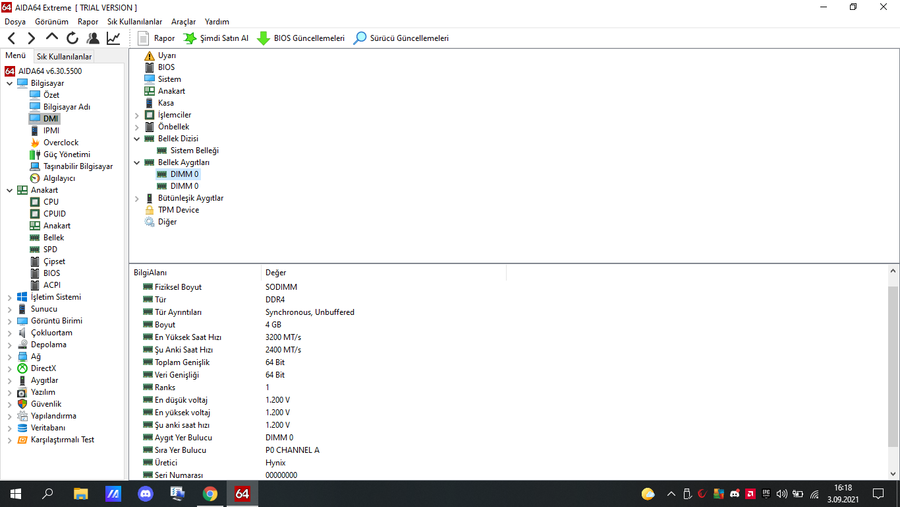Expand İşlemciler in the DMI list
This screenshot has width=900, height=507.
coord(137,115)
